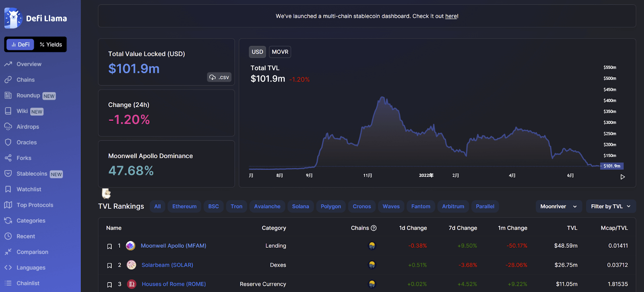
Task: Sort table by 1d Change column
Action: pyautogui.click(x=413, y=228)
